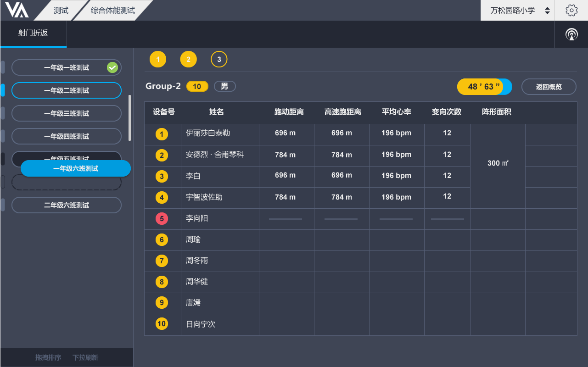Select the 射门折返 tab
This screenshot has width=588, height=367.
pyautogui.click(x=33, y=33)
